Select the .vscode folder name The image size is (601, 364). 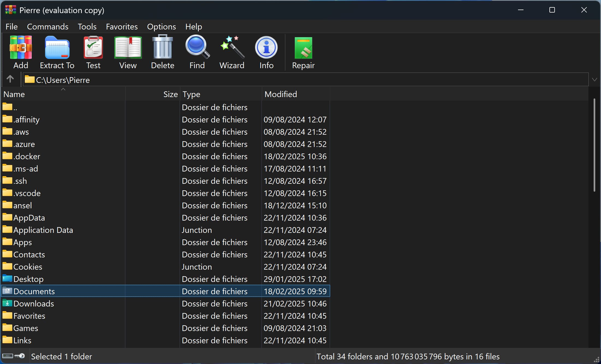tap(27, 193)
